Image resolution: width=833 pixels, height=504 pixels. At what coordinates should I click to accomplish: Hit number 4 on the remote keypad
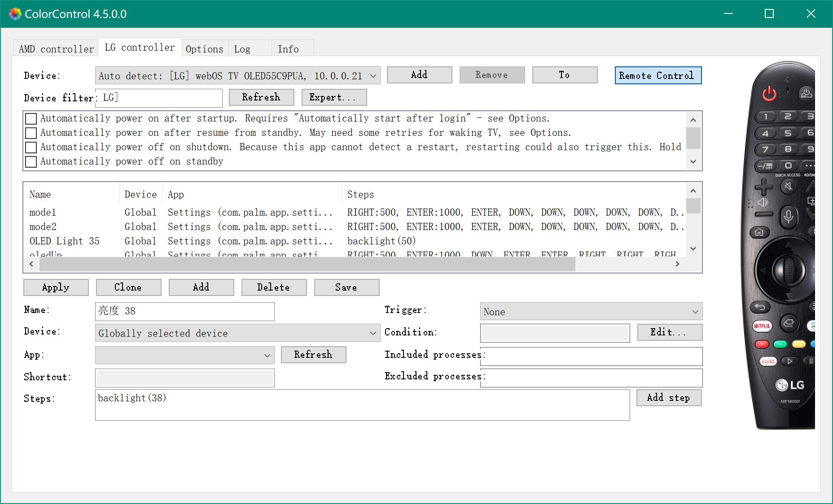tap(766, 133)
